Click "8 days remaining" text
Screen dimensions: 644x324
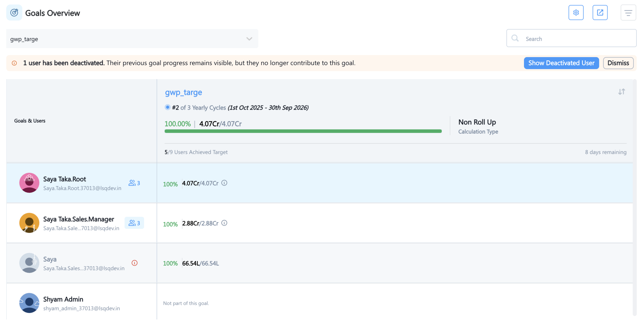coord(606,152)
